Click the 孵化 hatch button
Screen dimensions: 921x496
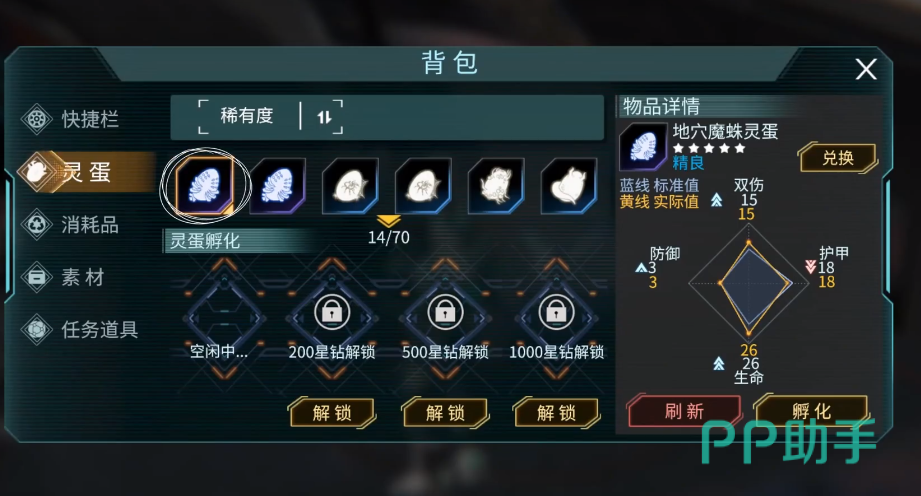[x=811, y=411]
